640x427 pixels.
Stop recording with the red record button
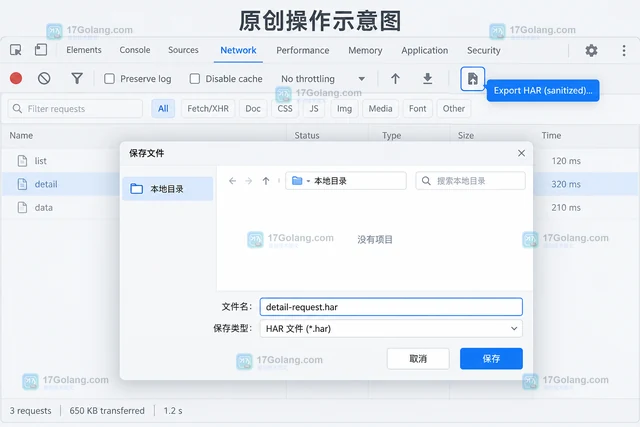(x=16, y=78)
